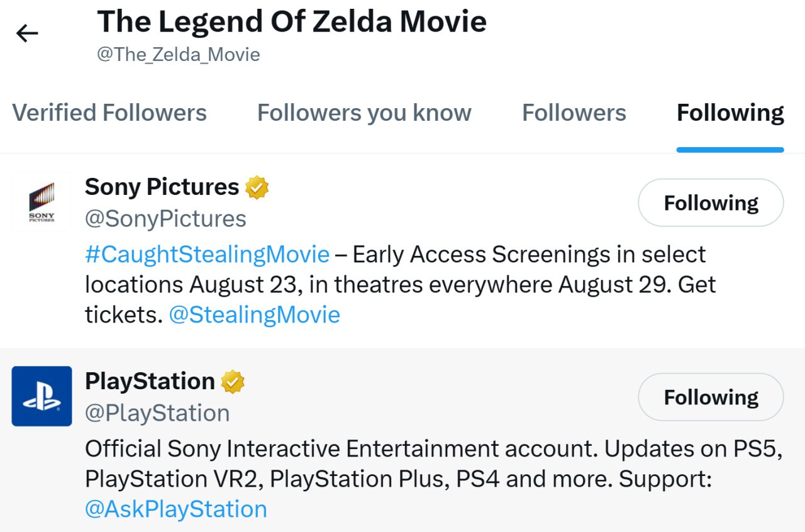Click the PlayStation display name
Viewport: 805px width, 532px height.
tap(150, 381)
